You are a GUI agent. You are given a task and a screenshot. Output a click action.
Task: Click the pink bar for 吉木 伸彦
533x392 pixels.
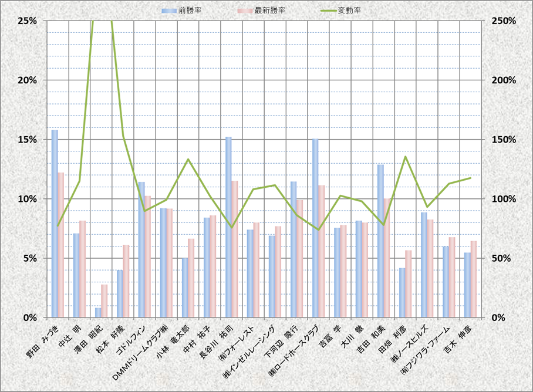pyautogui.click(x=474, y=279)
